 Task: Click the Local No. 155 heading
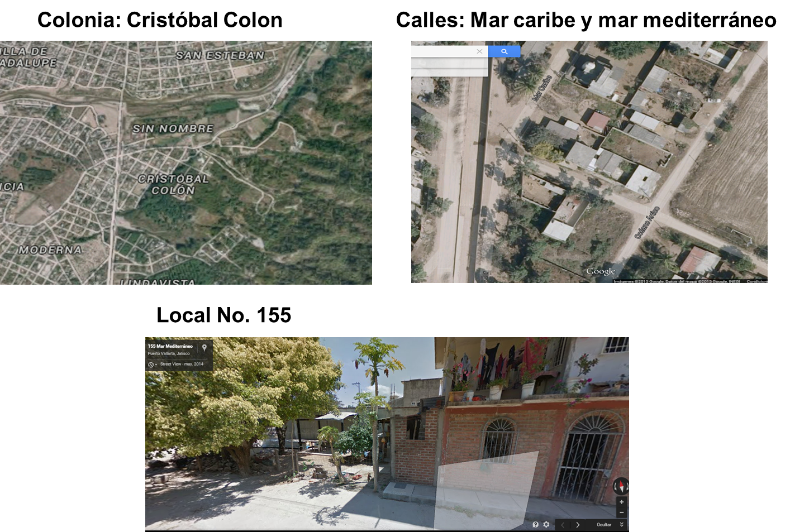[223, 315]
